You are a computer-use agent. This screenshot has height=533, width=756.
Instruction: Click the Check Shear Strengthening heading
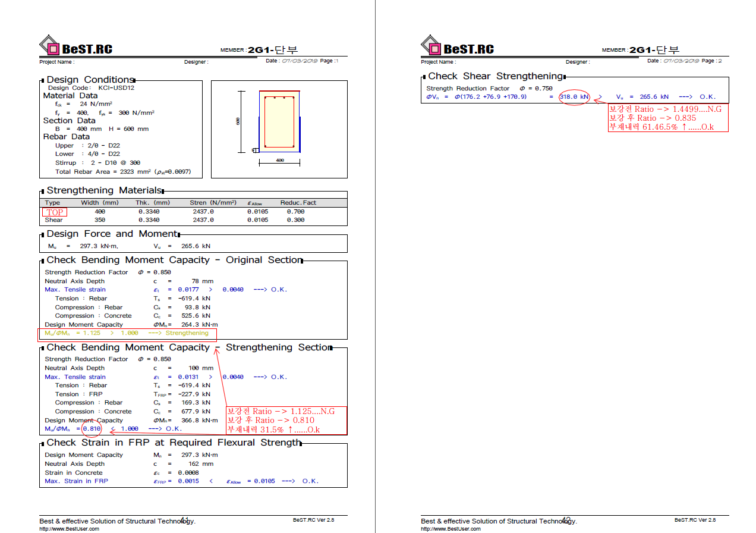pos(495,76)
